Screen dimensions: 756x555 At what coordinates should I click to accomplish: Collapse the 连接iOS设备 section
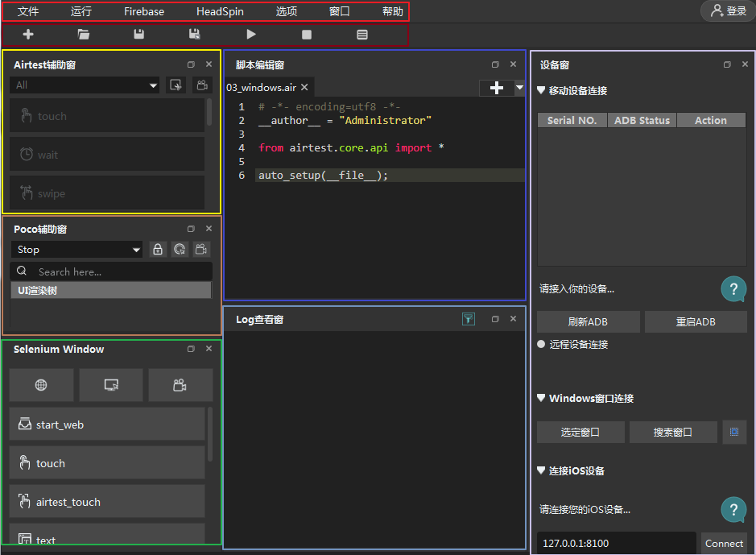541,470
